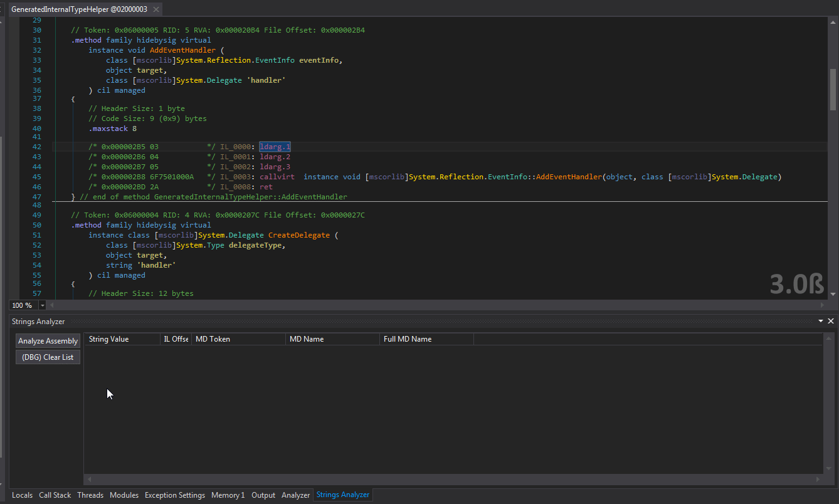Click the highlighted ldarg.1 instruction
The image size is (839, 504).
click(x=275, y=146)
